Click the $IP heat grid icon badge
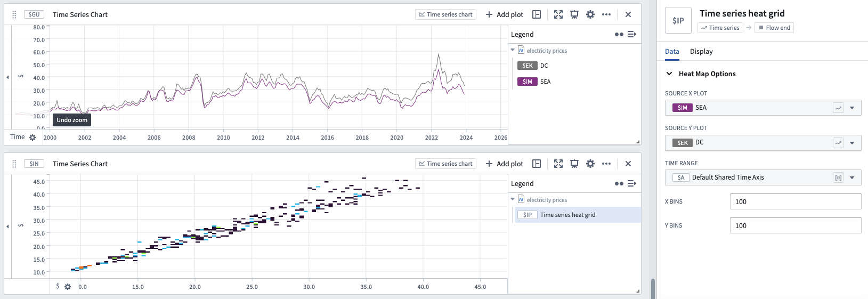 [678, 20]
